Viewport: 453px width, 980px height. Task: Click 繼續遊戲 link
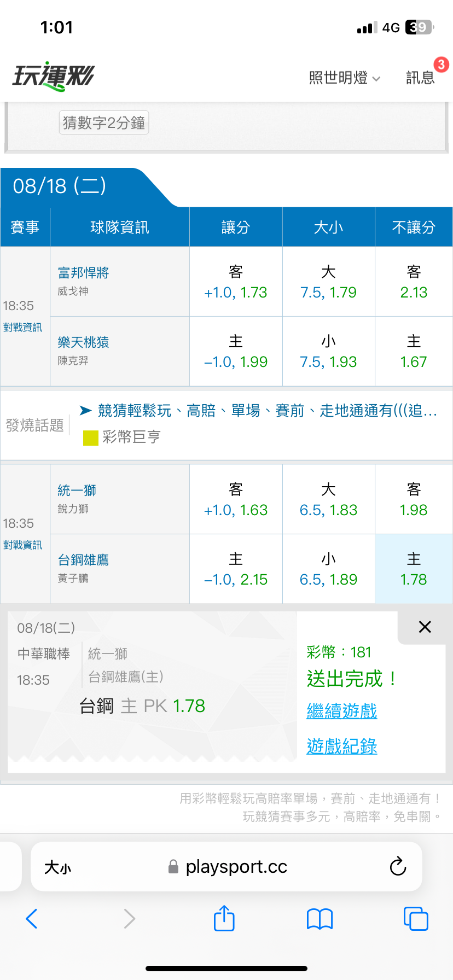click(342, 711)
